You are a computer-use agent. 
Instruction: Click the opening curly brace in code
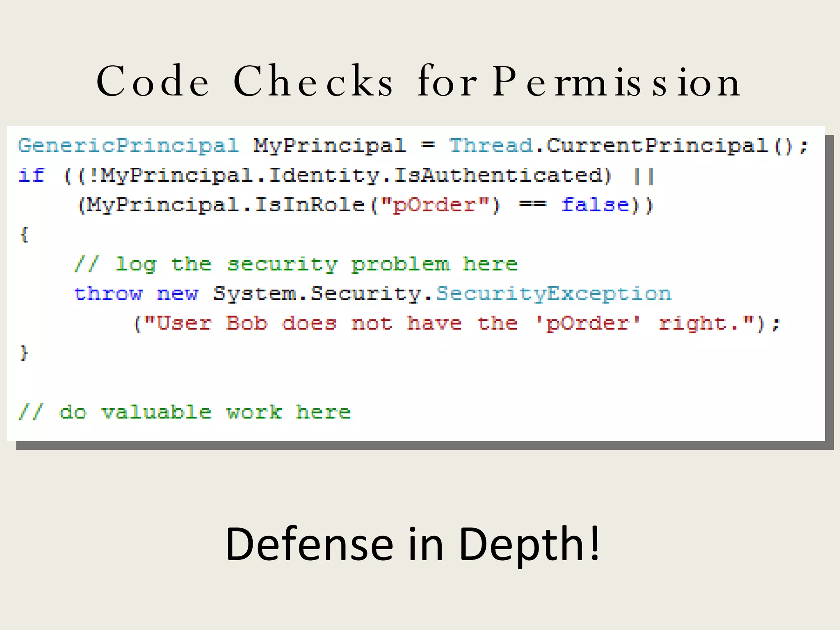[x=24, y=235]
